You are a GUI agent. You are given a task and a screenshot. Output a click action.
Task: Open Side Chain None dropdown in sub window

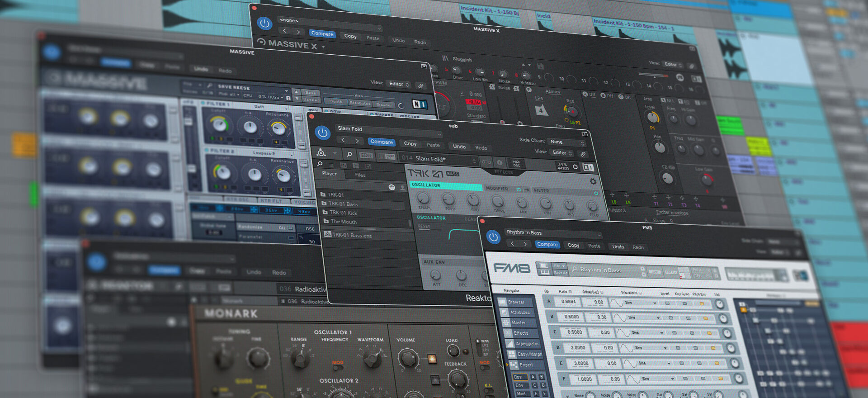click(x=566, y=142)
